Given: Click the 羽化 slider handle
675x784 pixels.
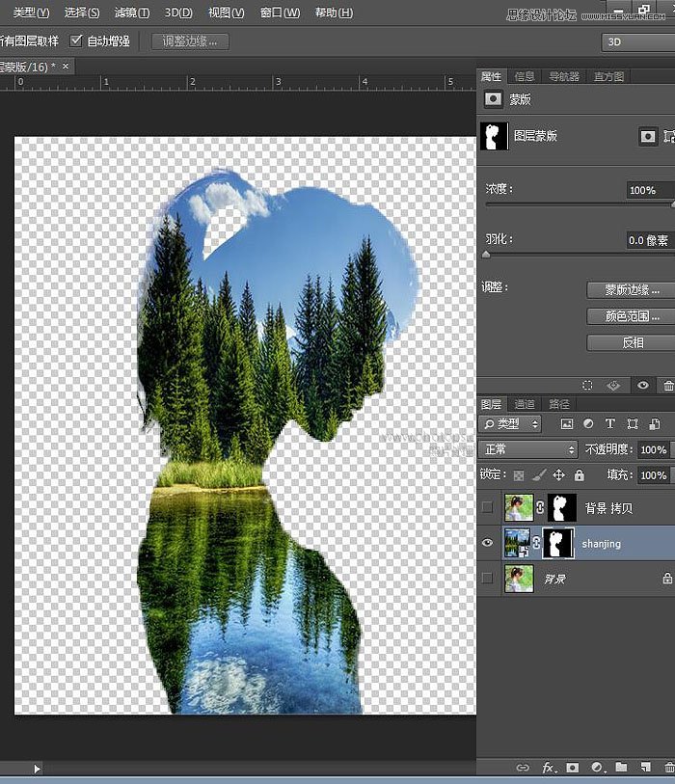Looking at the screenshot, I should pos(486,255).
